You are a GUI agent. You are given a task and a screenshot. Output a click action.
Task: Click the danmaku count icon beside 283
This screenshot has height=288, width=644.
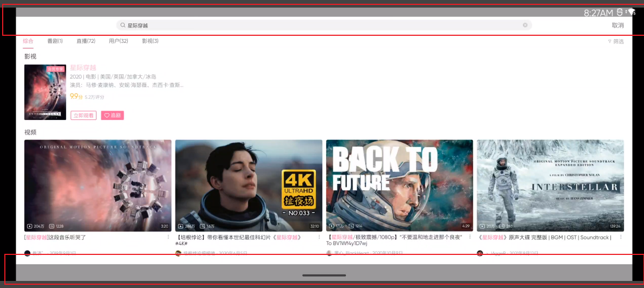[x=502, y=226]
